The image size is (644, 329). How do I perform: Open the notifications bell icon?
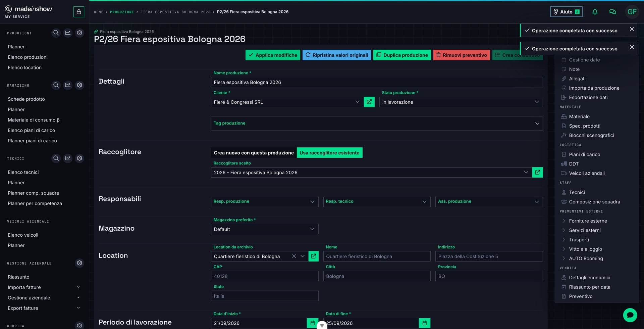pyautogui.click(x=595, y=12)
